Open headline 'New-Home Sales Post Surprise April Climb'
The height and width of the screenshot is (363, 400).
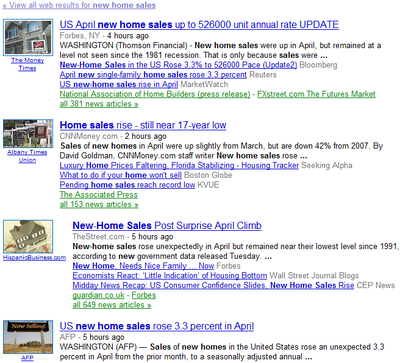pyautogui.click(x=167, y=226)
